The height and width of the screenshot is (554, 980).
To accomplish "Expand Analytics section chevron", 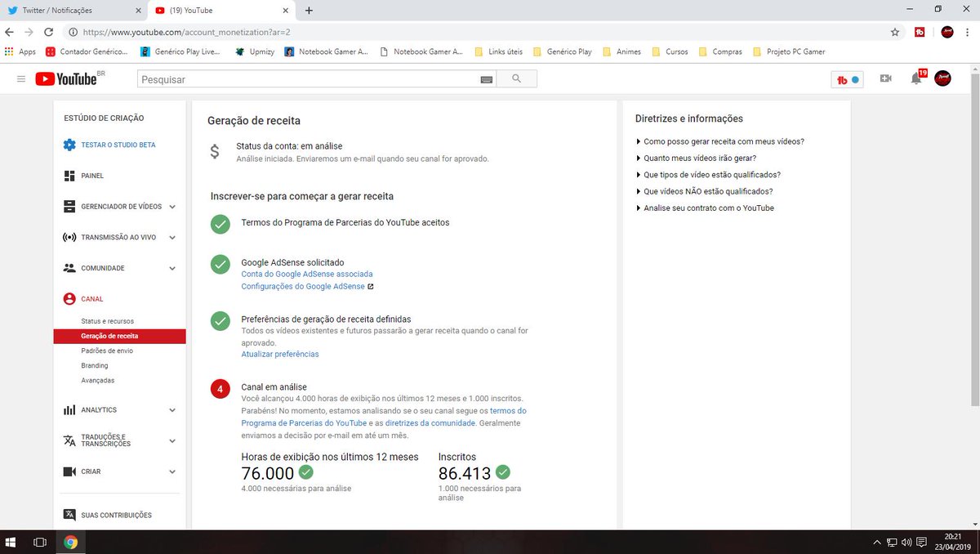I will 172,409.
